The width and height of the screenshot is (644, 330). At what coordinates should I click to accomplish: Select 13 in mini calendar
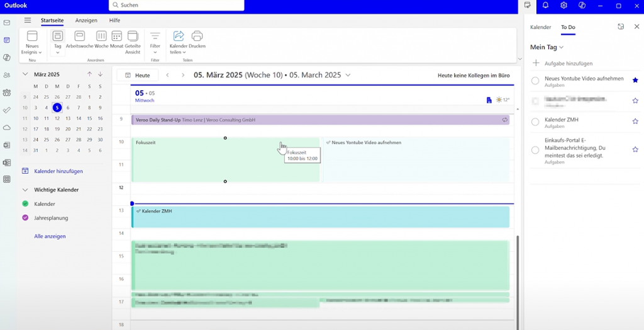tap(68, 118)
